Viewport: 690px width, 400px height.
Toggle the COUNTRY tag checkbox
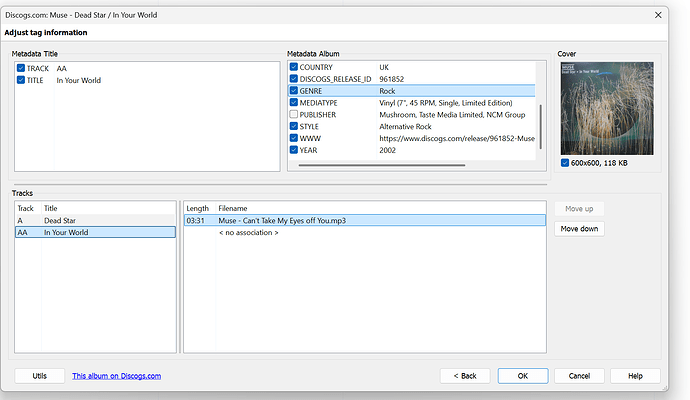(x=294, y=67)
